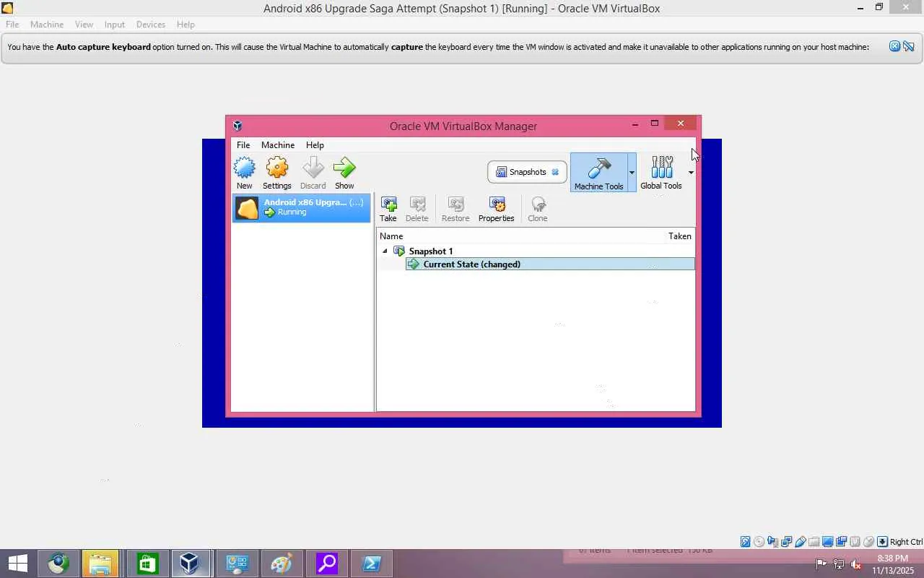Screen dimensions: 924x578
Task: Open the outer VM window File menu
Action: 12,25
